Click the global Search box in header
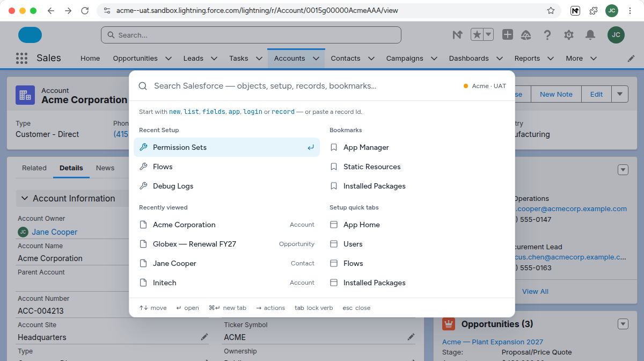This screenshot has height=361, width=644. coord(251,35)
